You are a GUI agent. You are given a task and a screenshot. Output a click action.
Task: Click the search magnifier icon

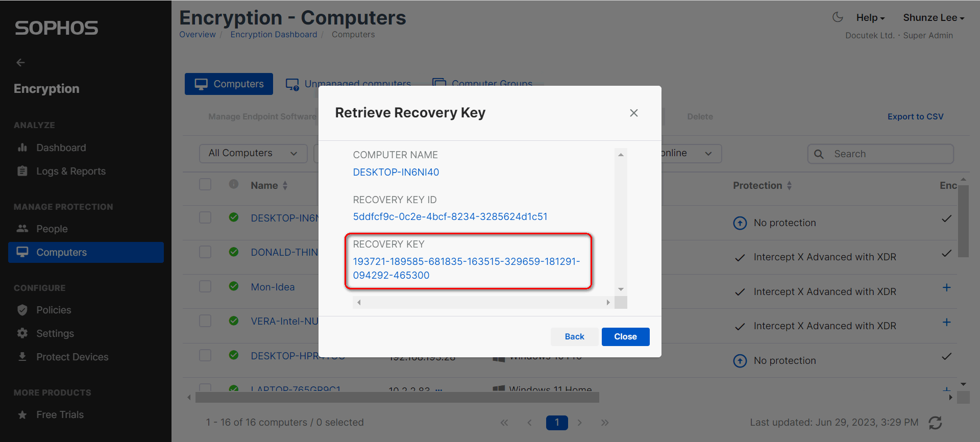click(819, 154)
